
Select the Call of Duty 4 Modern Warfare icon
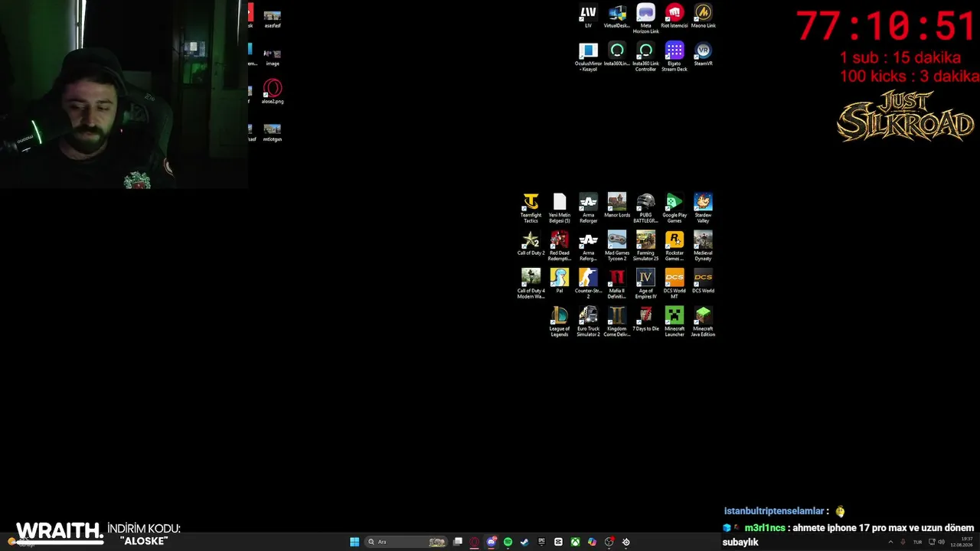(531, 283)
